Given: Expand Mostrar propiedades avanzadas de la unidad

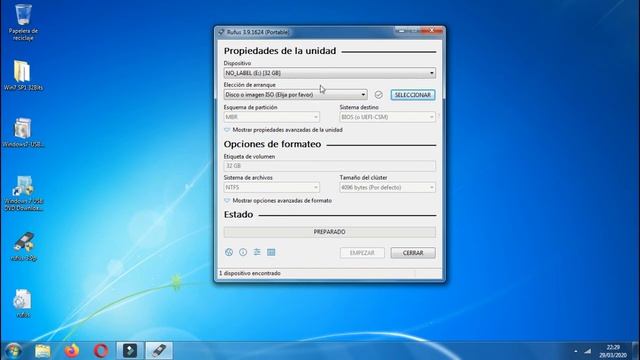Looking at the screenshot, I should (283, 130).
